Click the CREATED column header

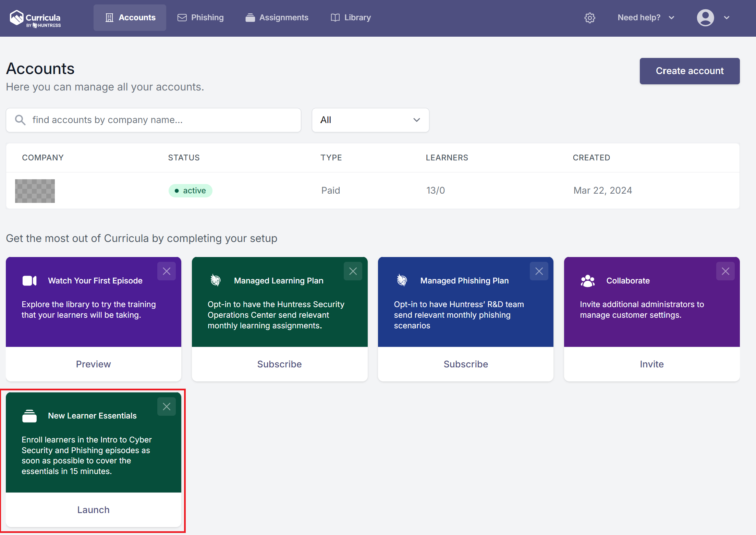[592, 158]
